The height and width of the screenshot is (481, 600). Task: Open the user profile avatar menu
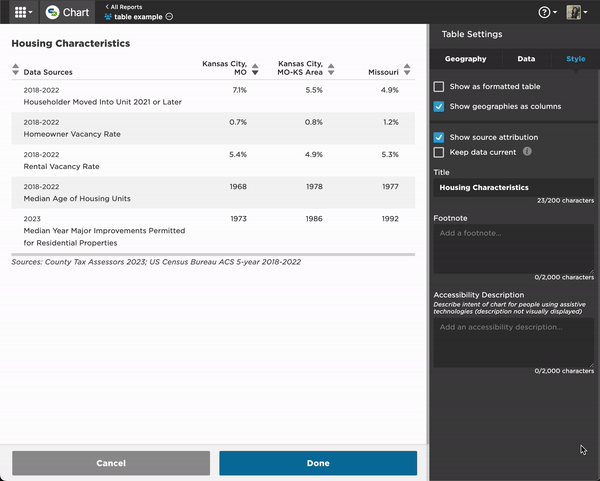(577, 12)
